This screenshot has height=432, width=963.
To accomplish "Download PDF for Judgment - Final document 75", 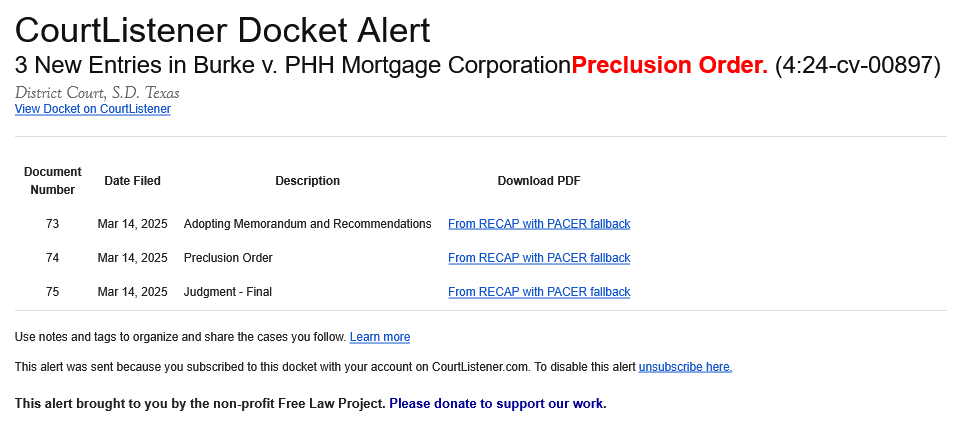I will 539,291.
